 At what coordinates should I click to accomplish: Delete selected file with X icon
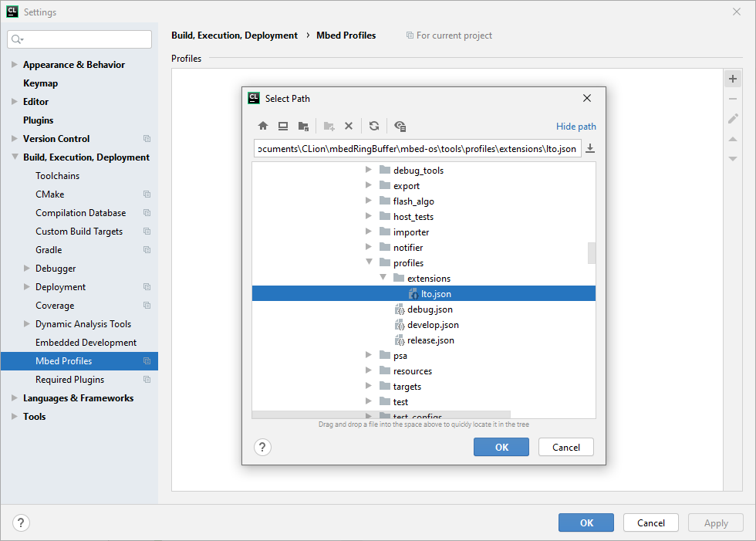349,126
